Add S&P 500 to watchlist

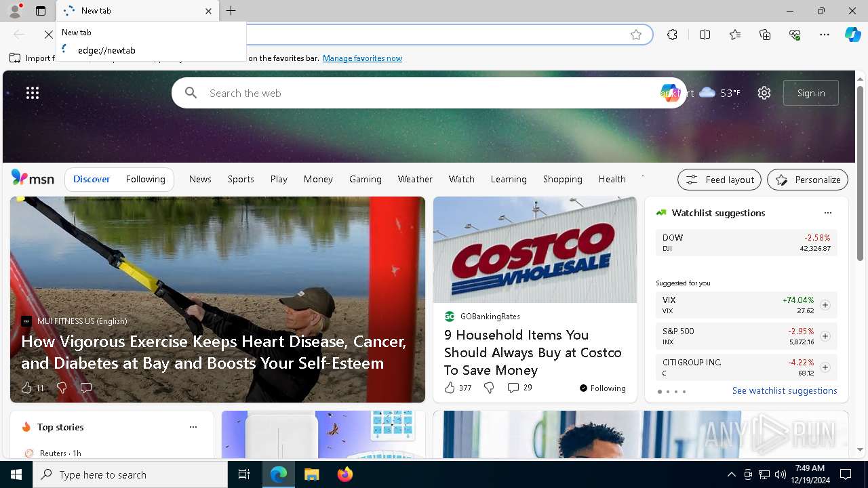(x=825, y=336)
